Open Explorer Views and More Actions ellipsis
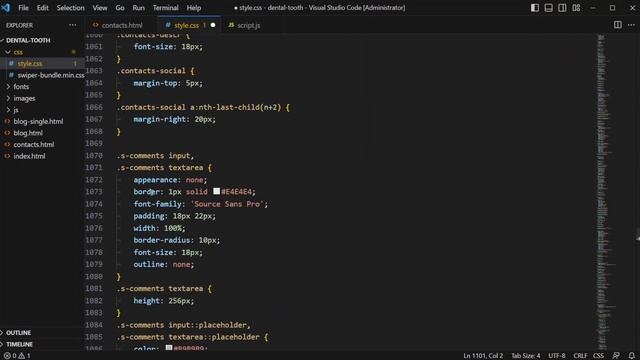640x360 pixels. (73, 25)
